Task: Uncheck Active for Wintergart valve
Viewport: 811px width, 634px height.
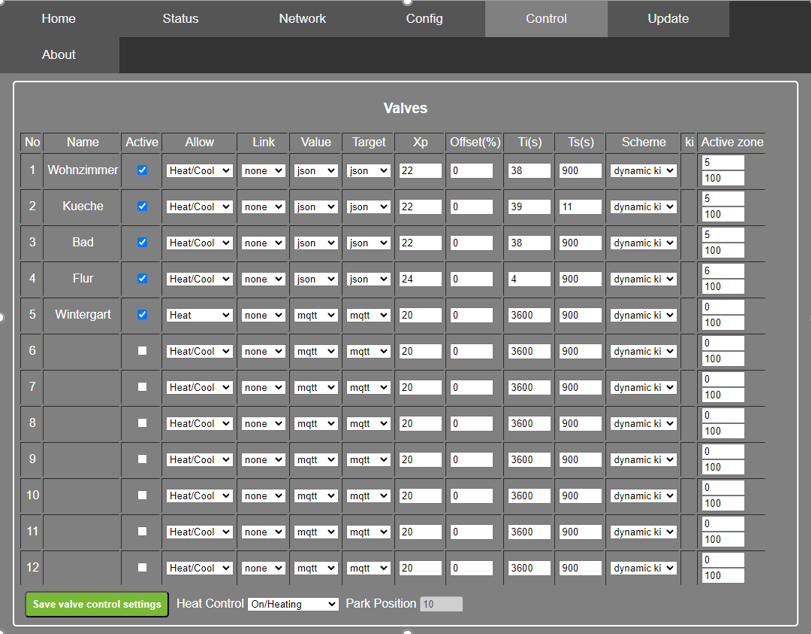Action: pos(142,315)
